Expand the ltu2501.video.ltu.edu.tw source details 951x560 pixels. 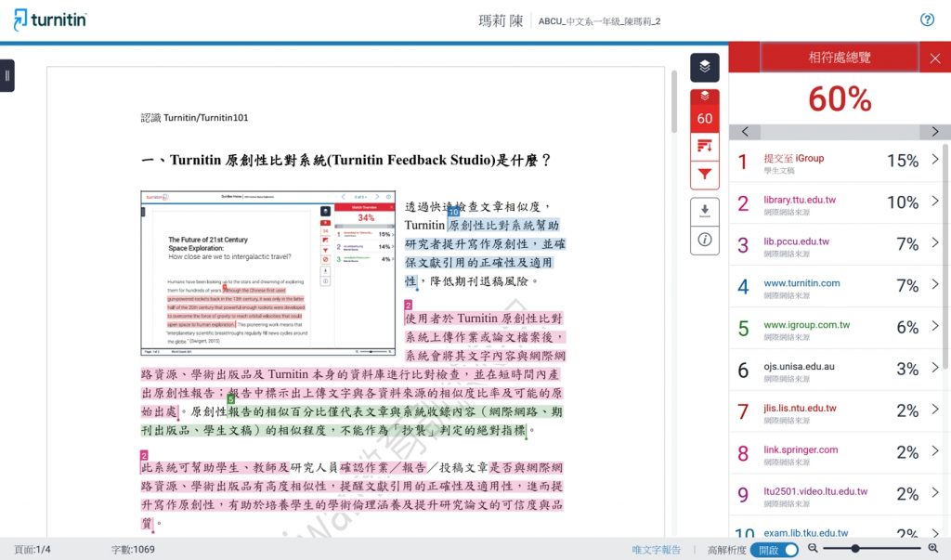coord(934,492)
